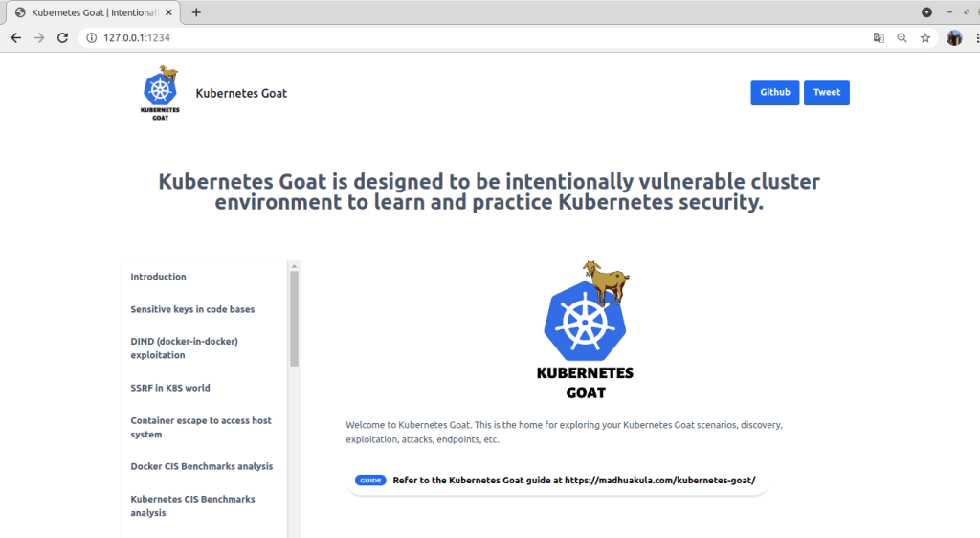This screenshot has height=538, width=980.
Task: Click the sidebar scroll up arrow
Action: 294,266
